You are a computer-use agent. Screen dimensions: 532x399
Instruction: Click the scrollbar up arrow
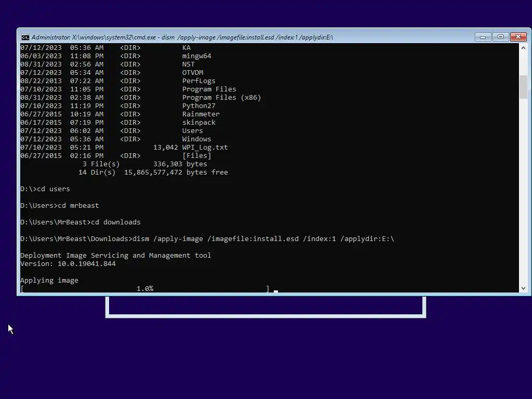(x=523, y=48)
